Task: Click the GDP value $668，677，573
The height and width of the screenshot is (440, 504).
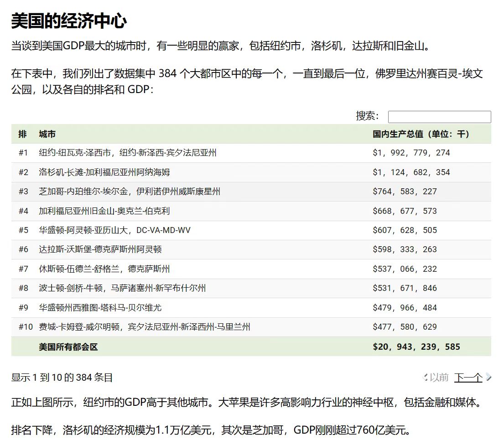Action: point(405,211)
